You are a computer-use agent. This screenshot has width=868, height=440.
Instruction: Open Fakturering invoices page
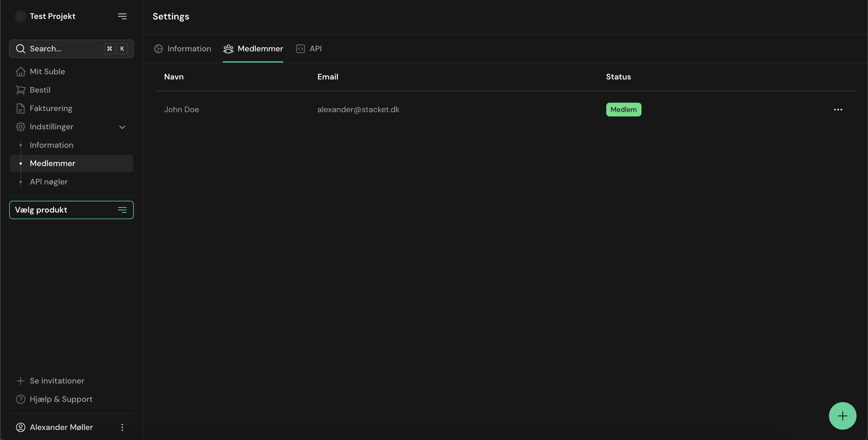51,108
